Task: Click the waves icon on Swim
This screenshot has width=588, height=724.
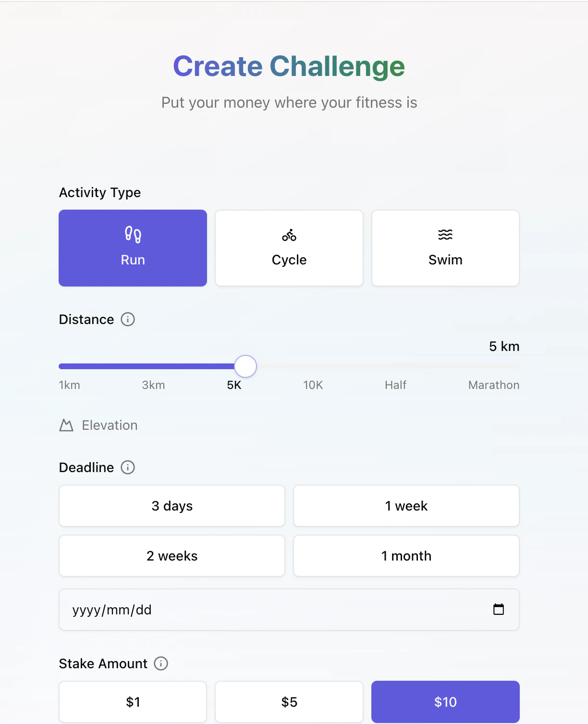Action: (x=445, y=235)
